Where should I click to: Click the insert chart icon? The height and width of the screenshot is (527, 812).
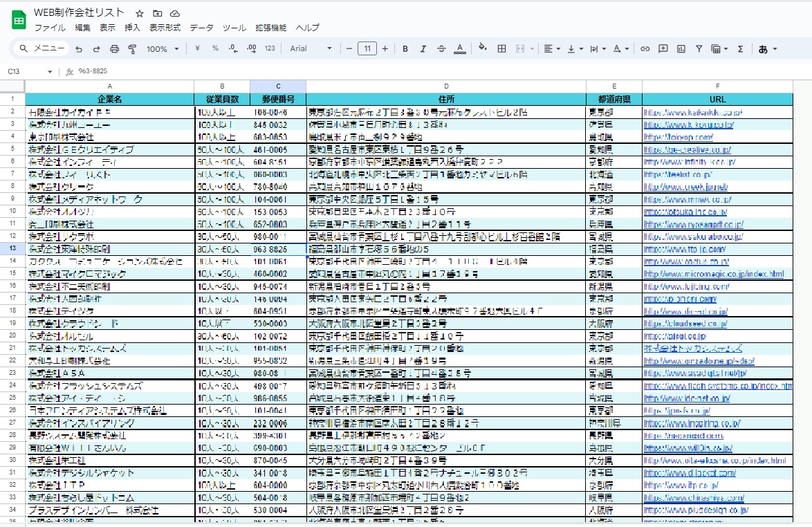click(681, 48)
